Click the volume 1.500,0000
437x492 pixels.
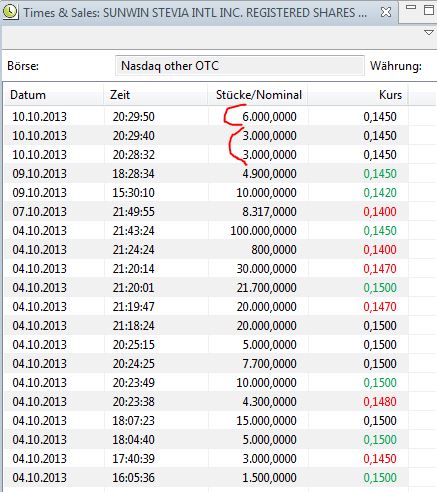coord(269,478)
